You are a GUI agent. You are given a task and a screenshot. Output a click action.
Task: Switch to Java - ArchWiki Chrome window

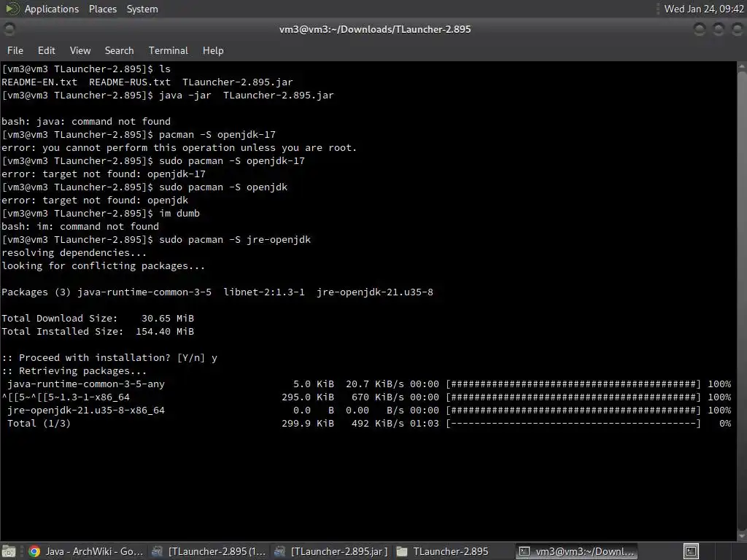coord(85,551)
